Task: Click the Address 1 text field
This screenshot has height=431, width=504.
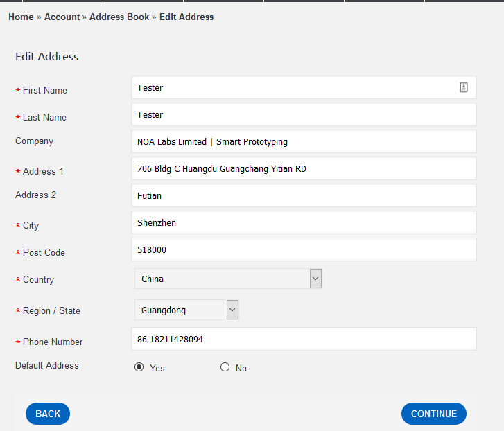Action: point(304,168)
